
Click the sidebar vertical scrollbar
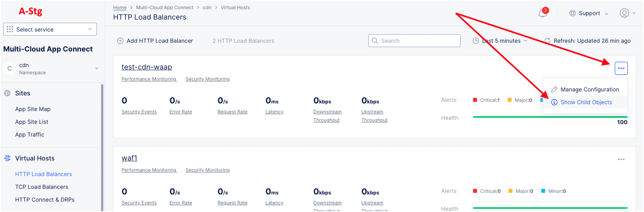tap(102, 147)
